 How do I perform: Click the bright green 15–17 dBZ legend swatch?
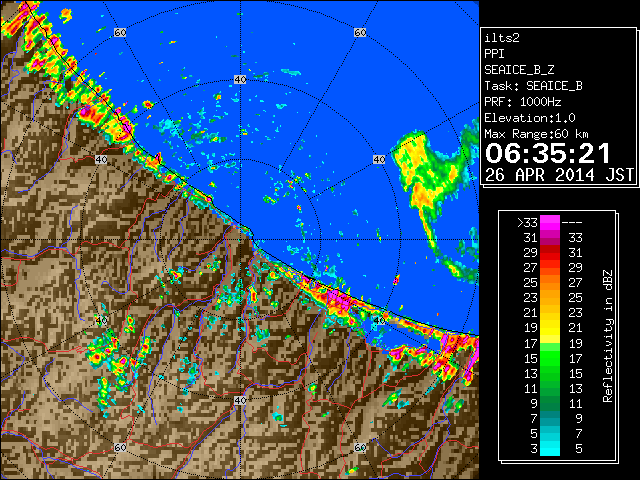click(x=549, y=358)
